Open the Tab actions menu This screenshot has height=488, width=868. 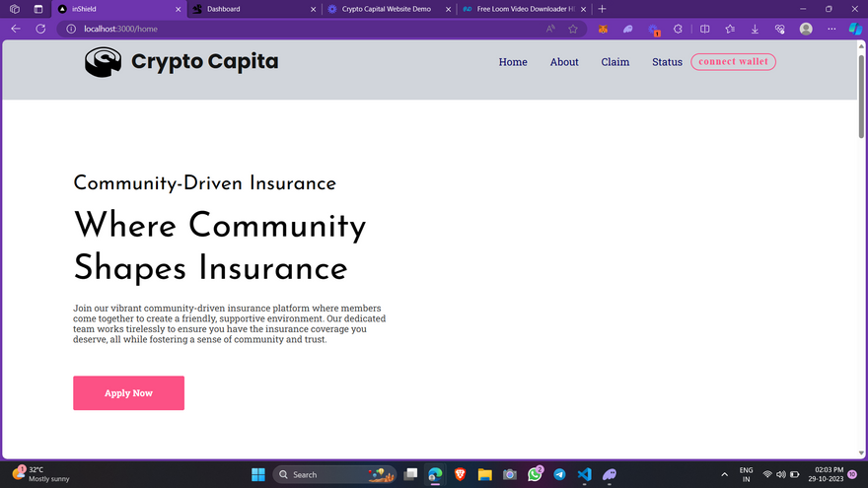(x=38, y=9)
